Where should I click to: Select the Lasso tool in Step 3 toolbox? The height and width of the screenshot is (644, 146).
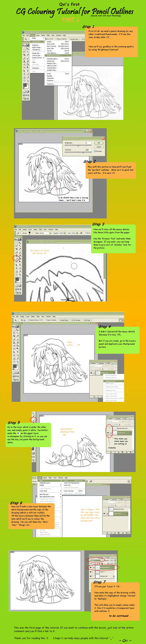(x=16, y=246)
